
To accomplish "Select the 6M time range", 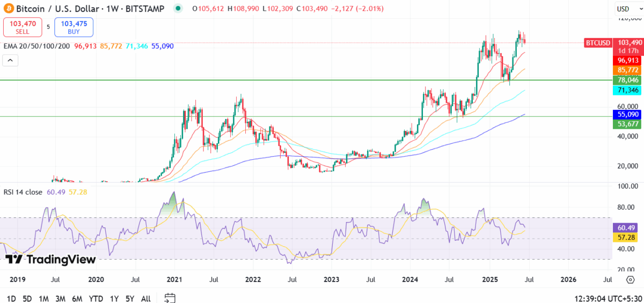I will pos(77,298).
